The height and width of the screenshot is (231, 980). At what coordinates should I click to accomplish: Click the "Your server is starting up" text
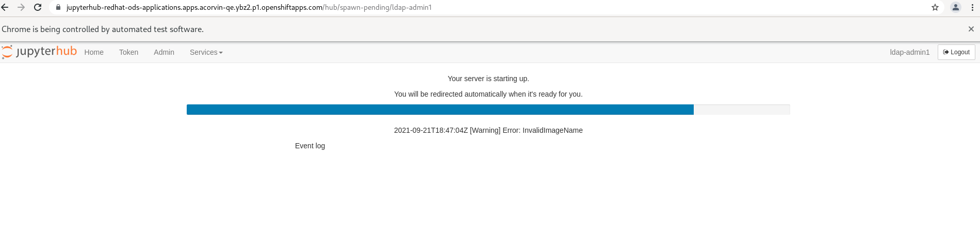coord(488,79)
